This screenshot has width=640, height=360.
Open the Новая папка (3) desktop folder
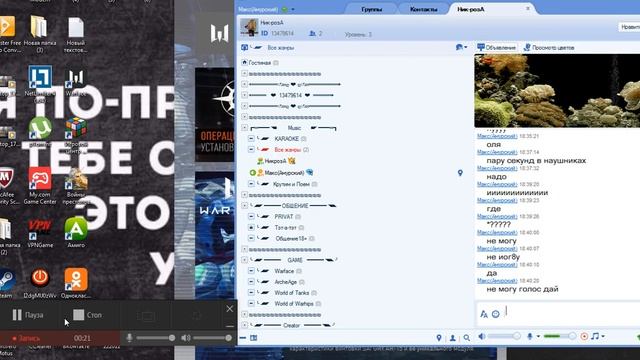click(x=40, y=35)
